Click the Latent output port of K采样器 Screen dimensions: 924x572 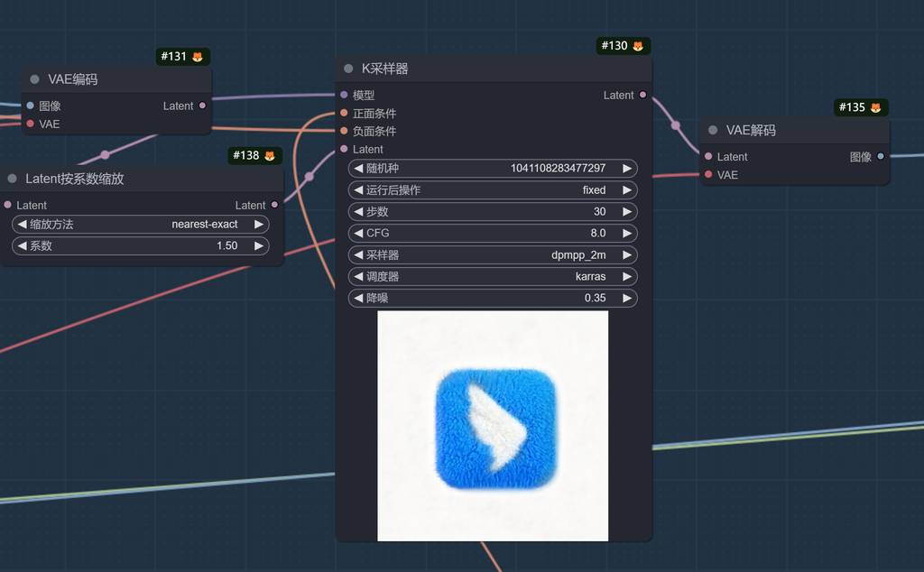642,95
